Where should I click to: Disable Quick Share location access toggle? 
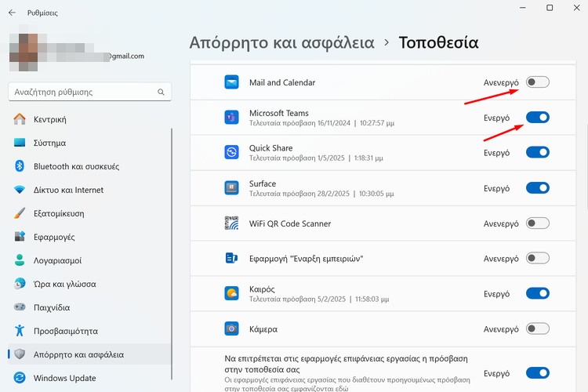tap(537, 152)
